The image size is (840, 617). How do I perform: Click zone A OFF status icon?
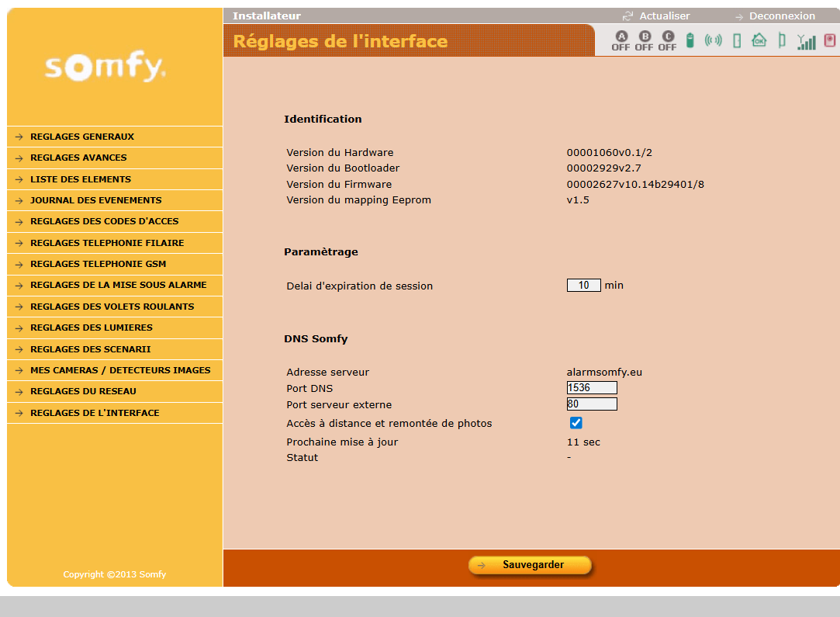click(x=621, y=40)
